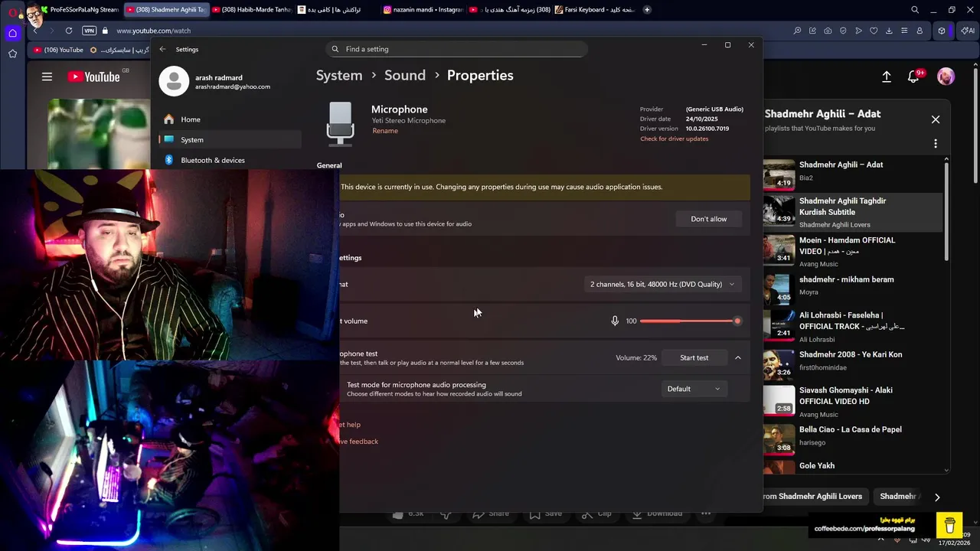
Task: Select Bella Ciao - La Casa de Papel
Action: pyautogui.click(x=852, y=438)
